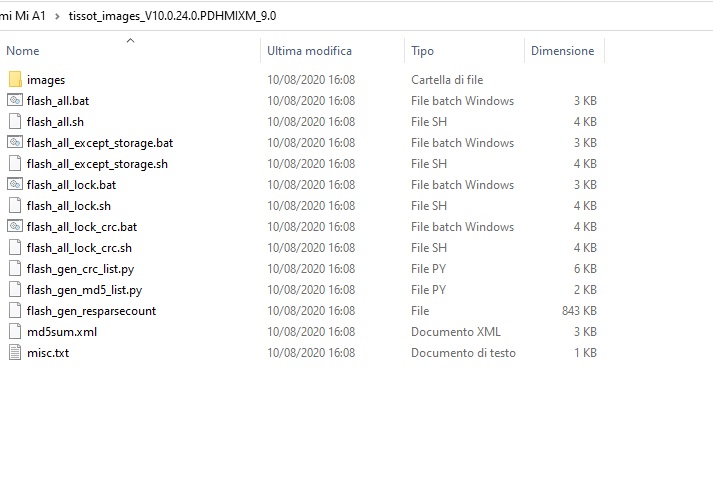Click the 843 KB size value
The height and width of the screenshot is (483, 713).
[x=579, y=311]
